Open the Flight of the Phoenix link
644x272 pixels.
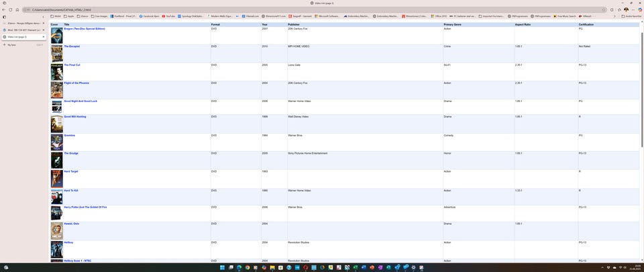tap(76, 83)
